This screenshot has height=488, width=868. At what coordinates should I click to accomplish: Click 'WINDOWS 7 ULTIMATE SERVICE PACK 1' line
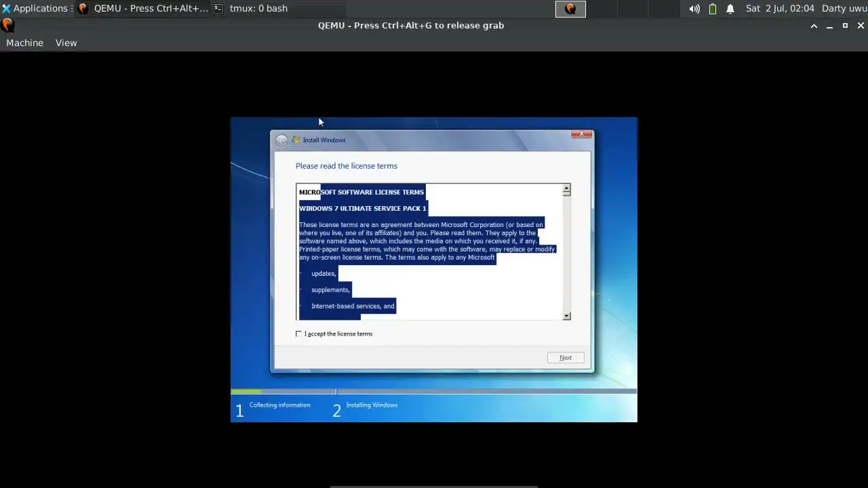363,208
